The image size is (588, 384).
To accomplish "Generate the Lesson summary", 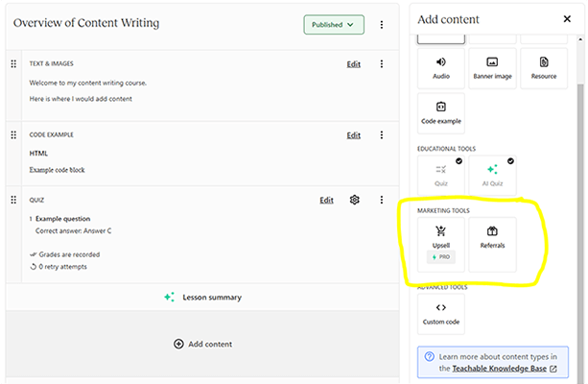I will [204, 298].
